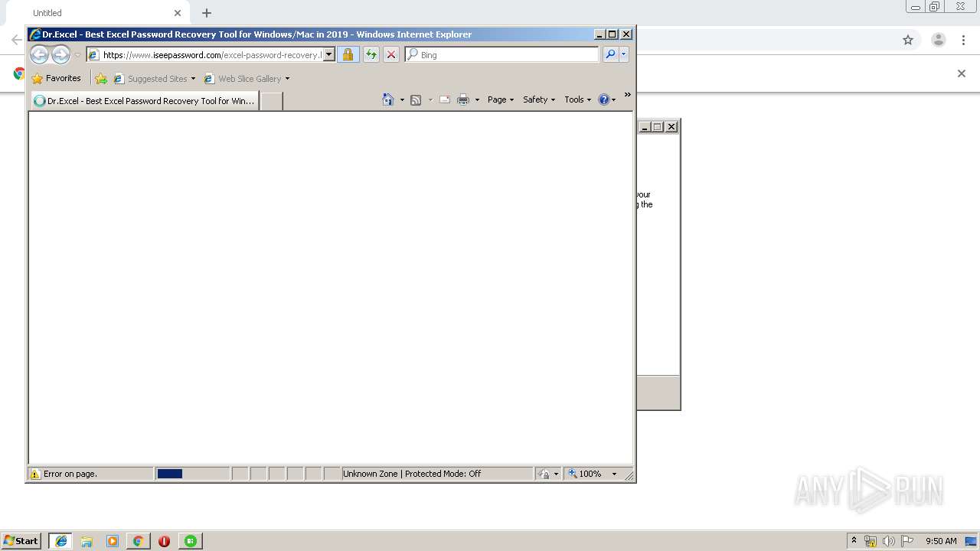Image resolution: width=980 pixels, height=551 pixels.
Task: Expand Print options dropdown arrow
Action: pos(477,99)
